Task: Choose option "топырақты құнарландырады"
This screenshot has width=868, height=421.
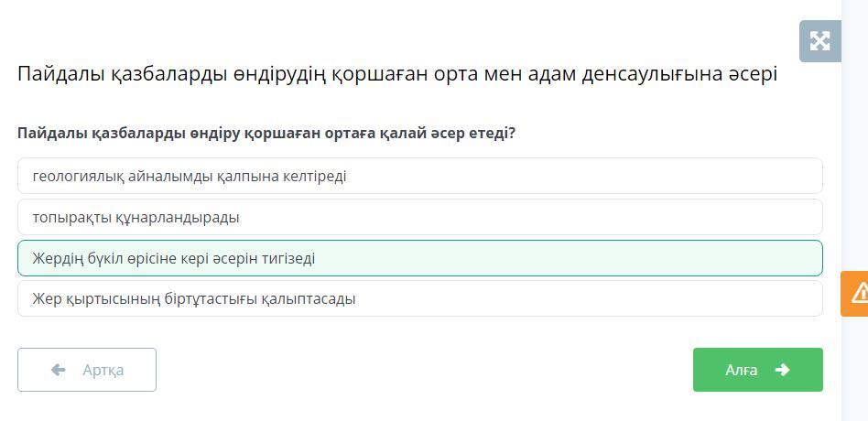Action: tap(419, 218)
